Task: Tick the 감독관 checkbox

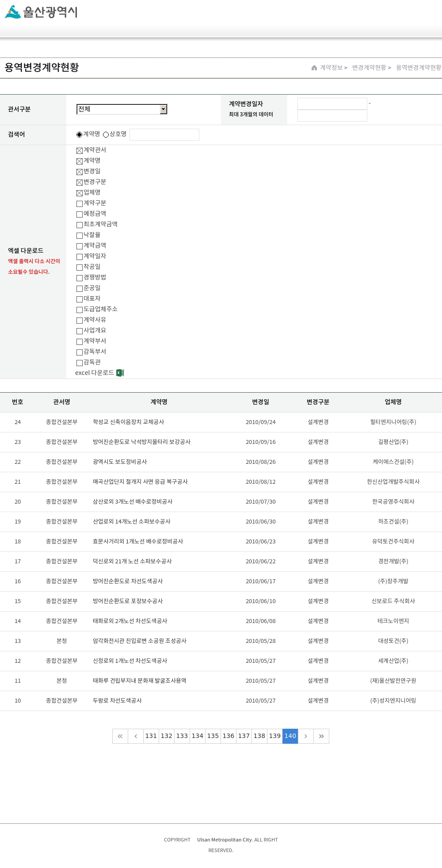Action: [80, 363]
